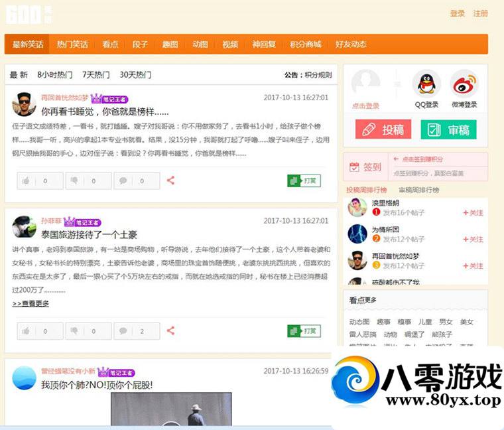Image resolution: width=504 pixels, height=430 pixels.
Task: Click the QQ login penguin icon
Action: pyautogui.click(x=426, y=84)
